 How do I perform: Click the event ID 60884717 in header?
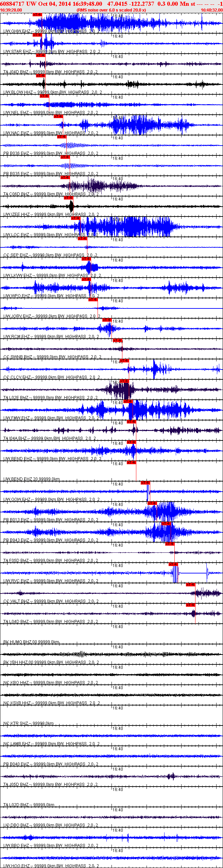click(12, 4)
